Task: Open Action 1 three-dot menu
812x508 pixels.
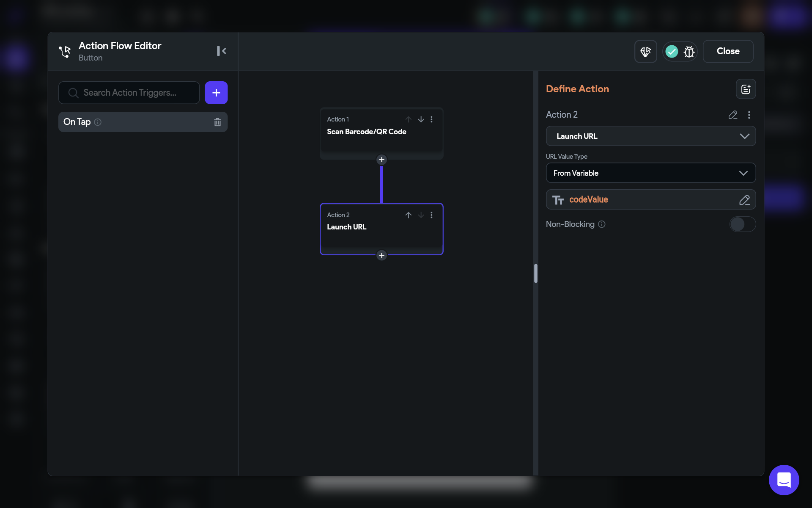Action: (431, 119)
